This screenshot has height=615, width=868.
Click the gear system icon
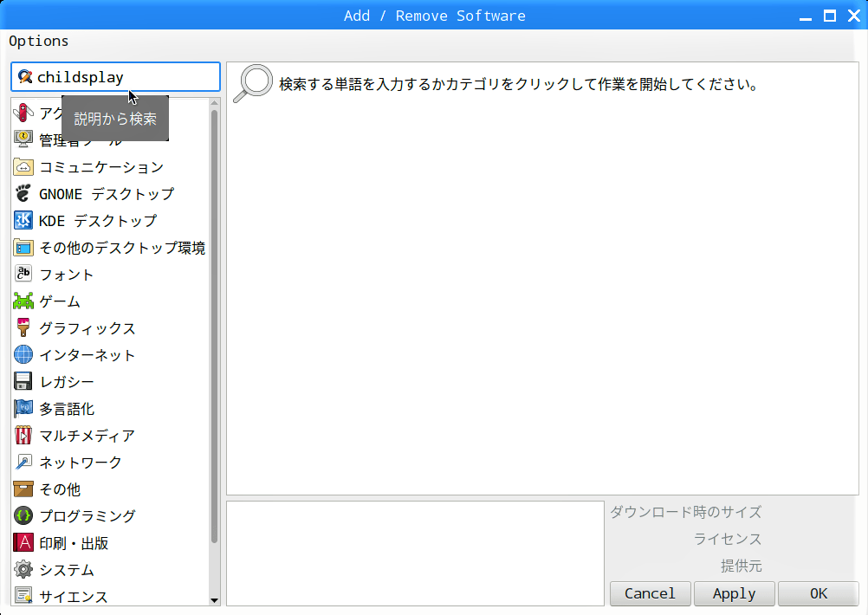click(x=23, y=569)
